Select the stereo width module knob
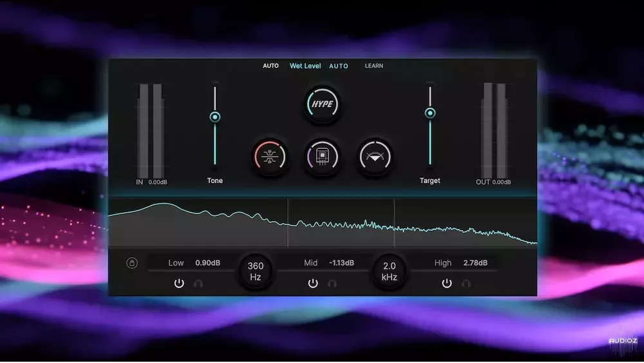The width and height of the screenshot is (644, 363). point(375,157)
